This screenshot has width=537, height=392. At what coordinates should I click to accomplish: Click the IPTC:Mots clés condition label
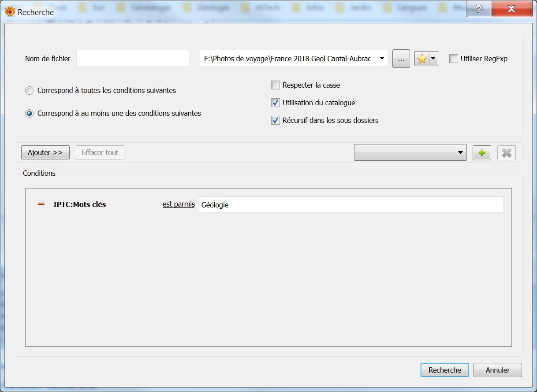tap(80, 204)
